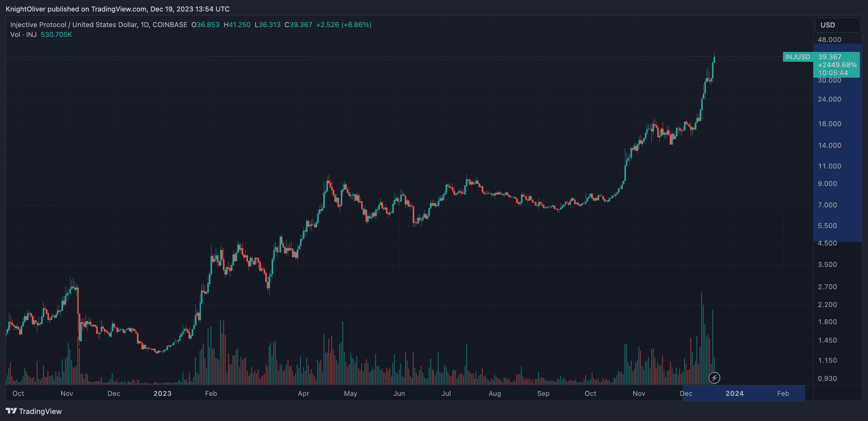Click the 18.000 price axis label
Viewport: 868px width, 421px height.
pyautogui.click(x=829, y=124)
